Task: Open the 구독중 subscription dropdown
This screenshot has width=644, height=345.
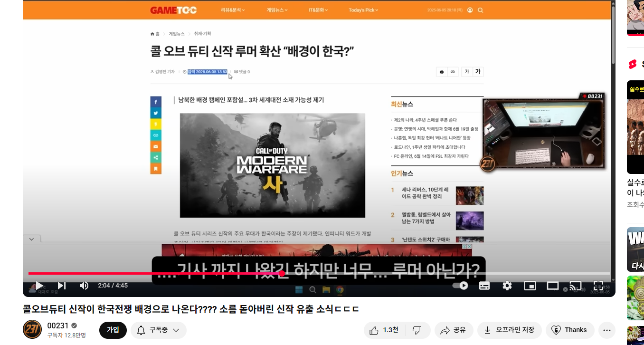Action: [159, 330]
